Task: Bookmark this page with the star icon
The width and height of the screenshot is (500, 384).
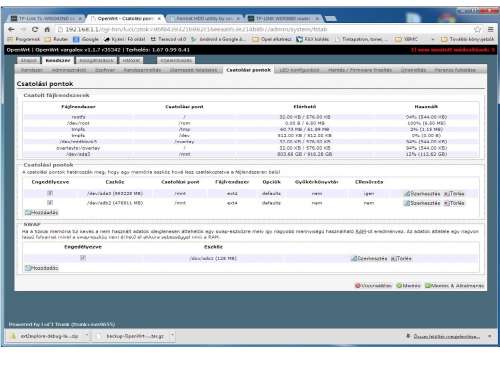Action: pyautogui.click(x=477, y=29)
